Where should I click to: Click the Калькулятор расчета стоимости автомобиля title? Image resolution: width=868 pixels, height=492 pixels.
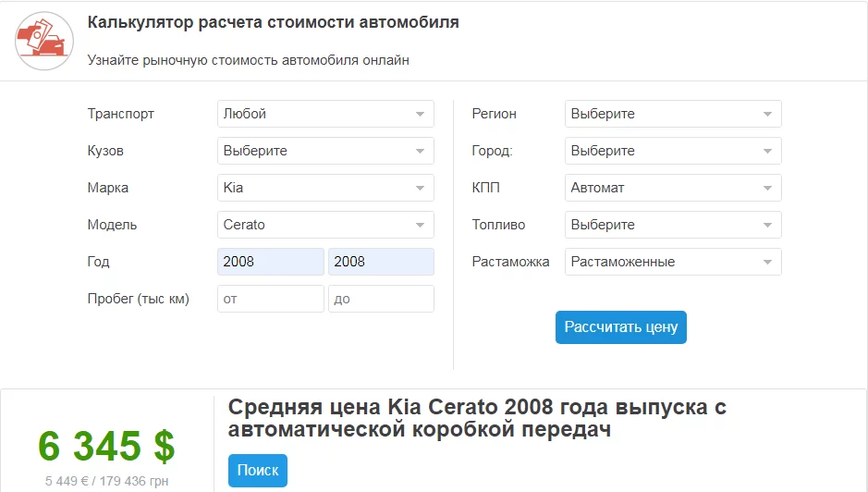(x=273, y=22)
